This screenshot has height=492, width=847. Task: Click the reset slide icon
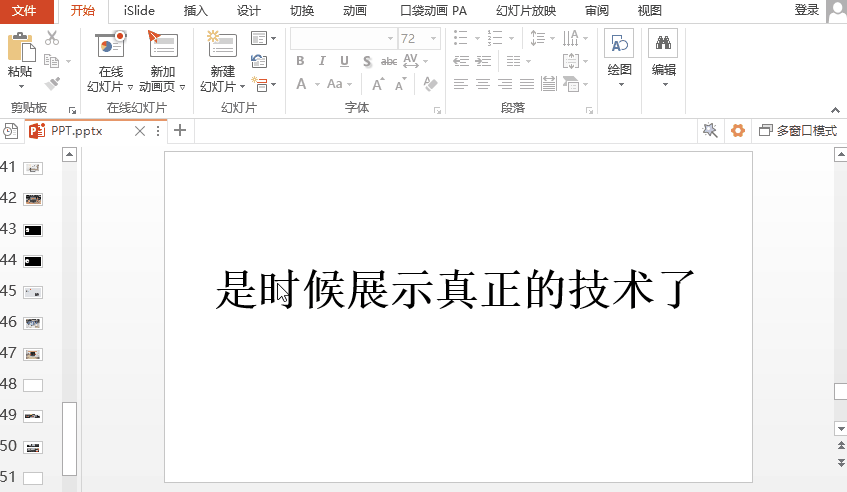pos(259,61)
